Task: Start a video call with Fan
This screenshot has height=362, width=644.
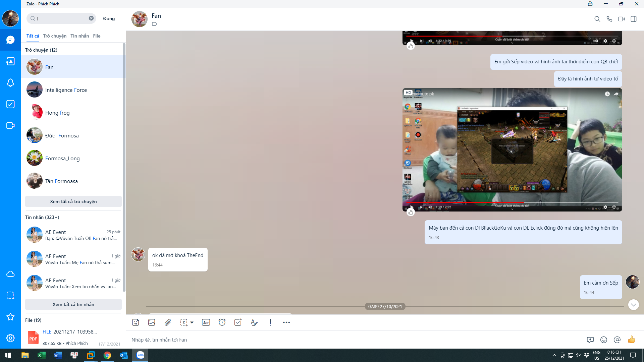Action: pos(621,19)
